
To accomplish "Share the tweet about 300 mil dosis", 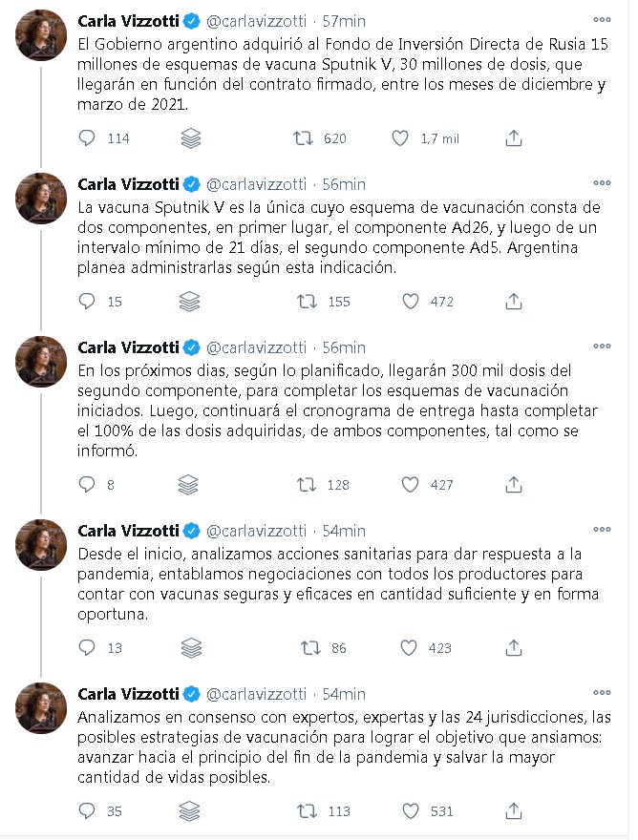I will coord(514,485).
